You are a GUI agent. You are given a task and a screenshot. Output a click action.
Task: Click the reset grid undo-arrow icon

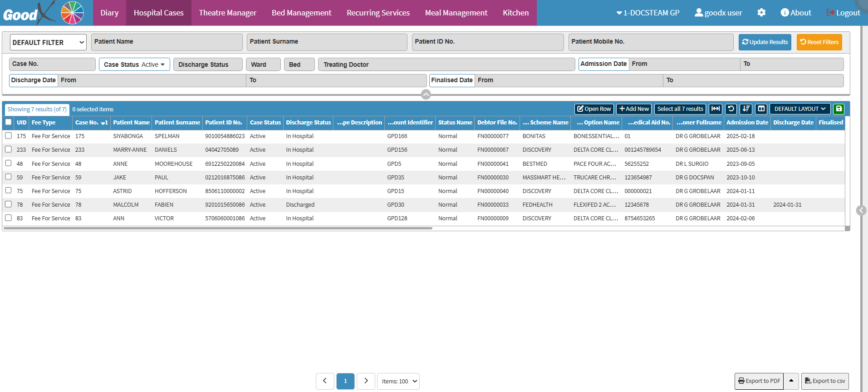(731, 109)
